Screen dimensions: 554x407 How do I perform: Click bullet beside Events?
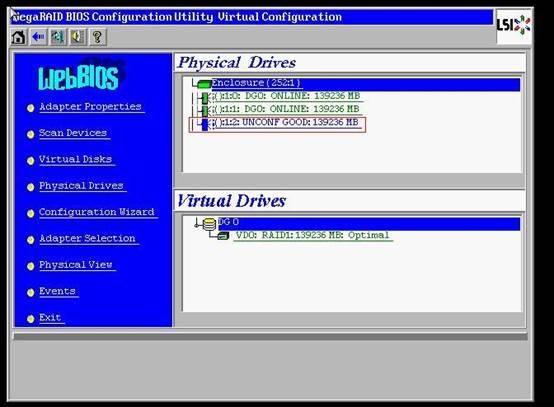pos(31,293)
